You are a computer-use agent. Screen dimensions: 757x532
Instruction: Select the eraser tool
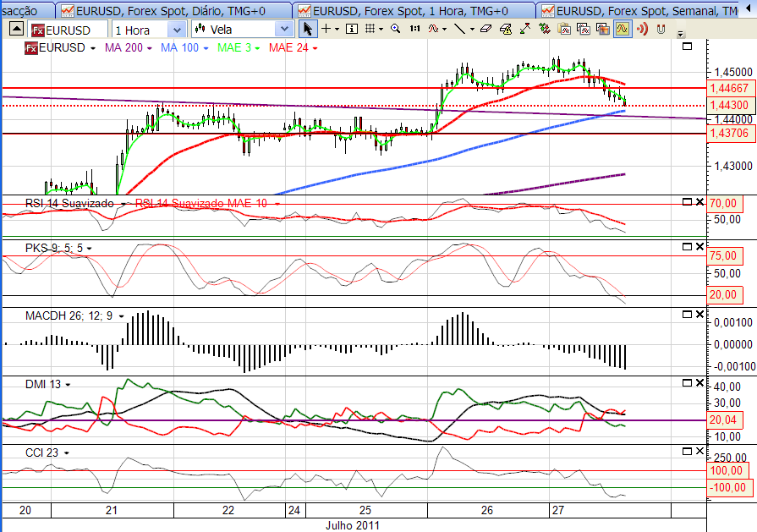(485, 29)
